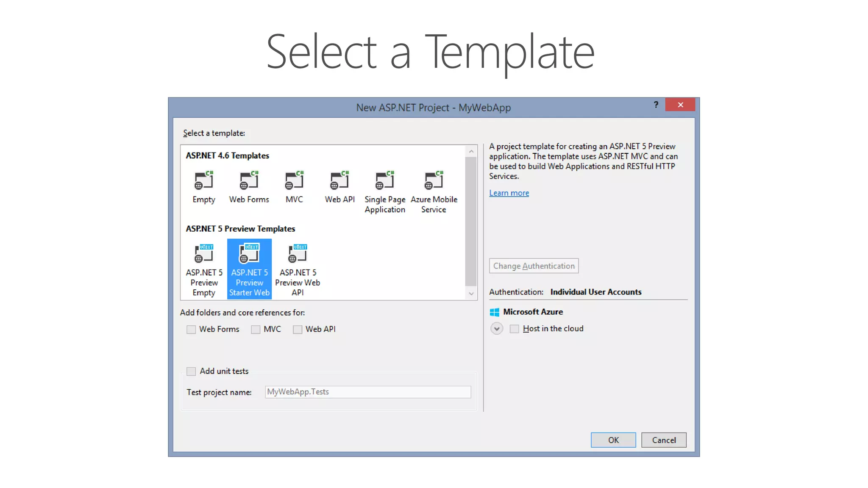Enable the Web Forms folders checkbox
This screenshot has width=868, height=488.
[x=191, y=330]
